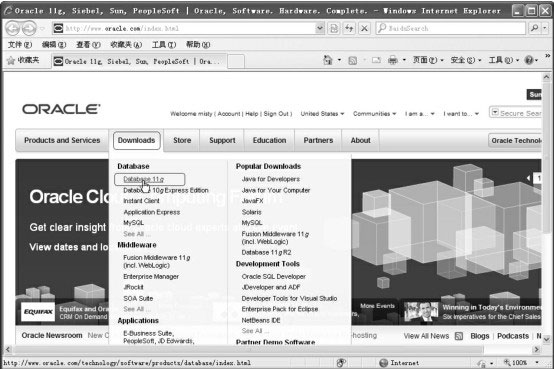
Task: Click the BaiduSearch box in browser toolbar
Action: [451, 28]
